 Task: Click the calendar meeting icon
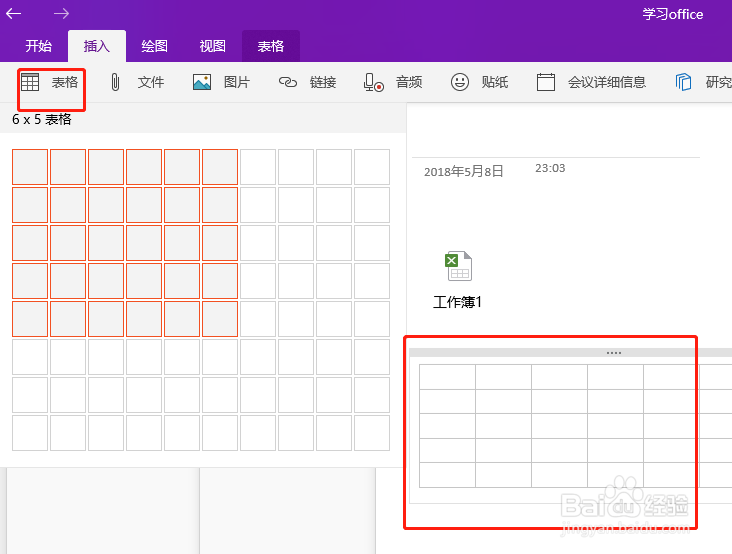coord(546,82)
